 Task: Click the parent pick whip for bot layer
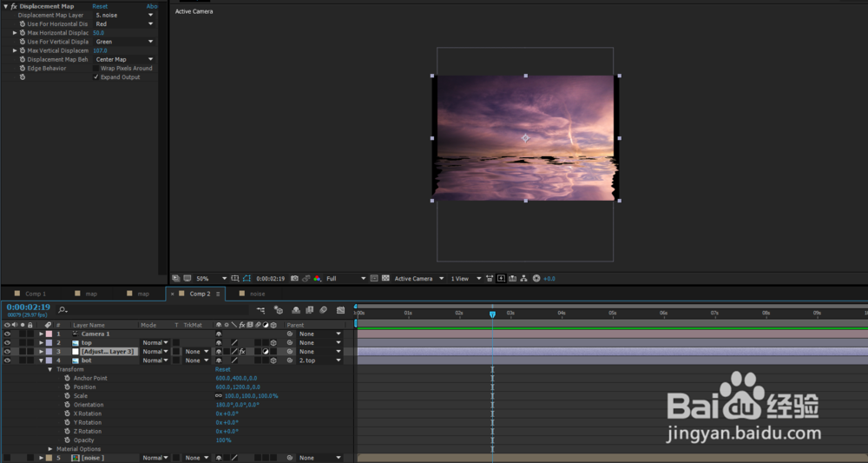click(290, 360)
